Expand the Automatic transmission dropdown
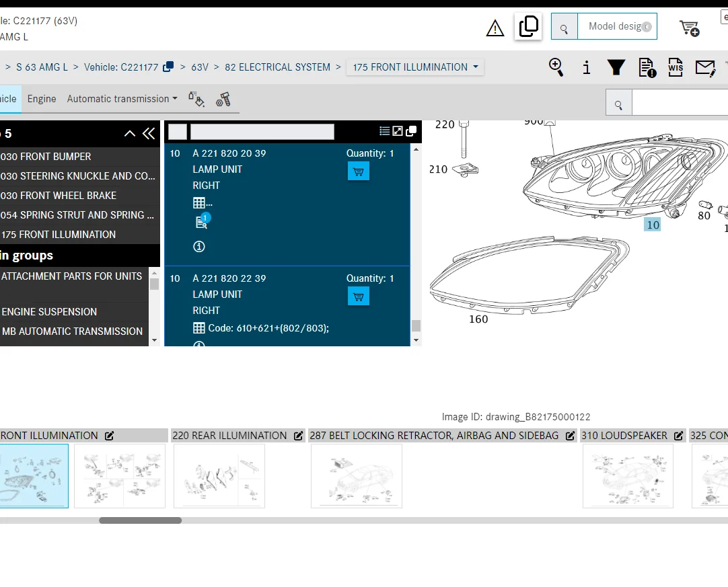This screenshot has width=728, height=587. pyautogui.click(x=122, y=99)
